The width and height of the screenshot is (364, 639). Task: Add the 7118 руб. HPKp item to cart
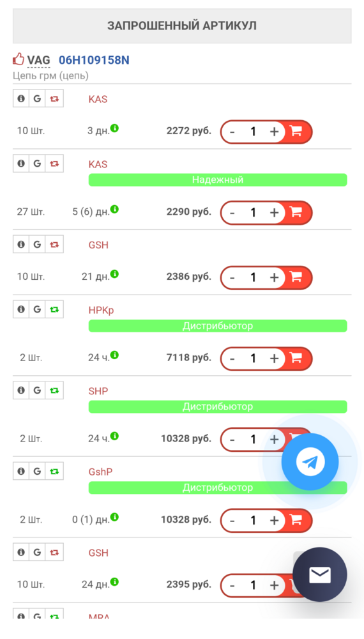click(296, 358)
